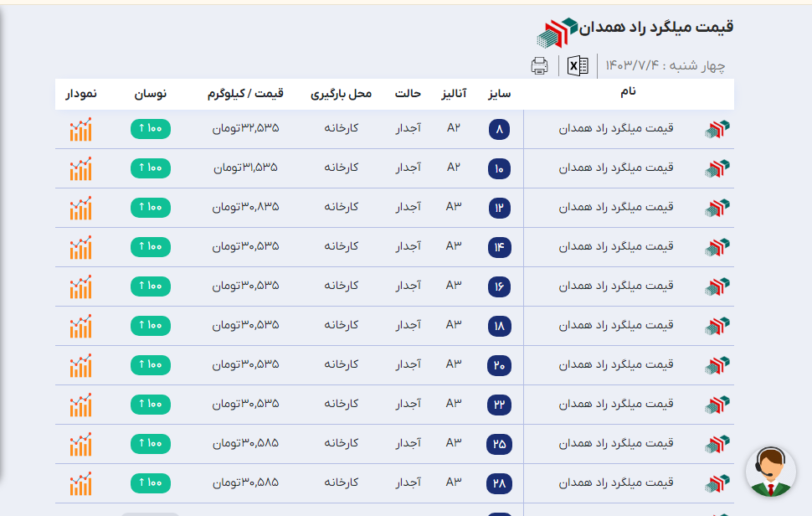Screen dimensions: 812x516
Task: Click the logo beside the page title
Action: tap(558, 32)
